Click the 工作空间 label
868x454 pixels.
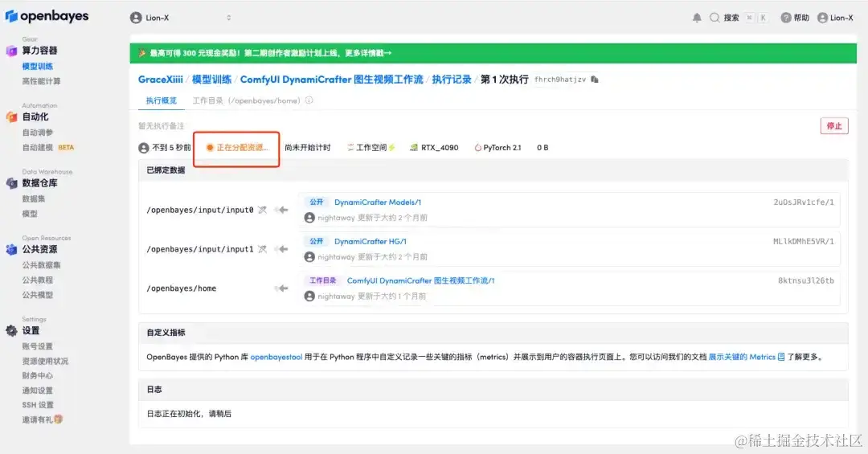pyautogui.click(x=371, y=148)
